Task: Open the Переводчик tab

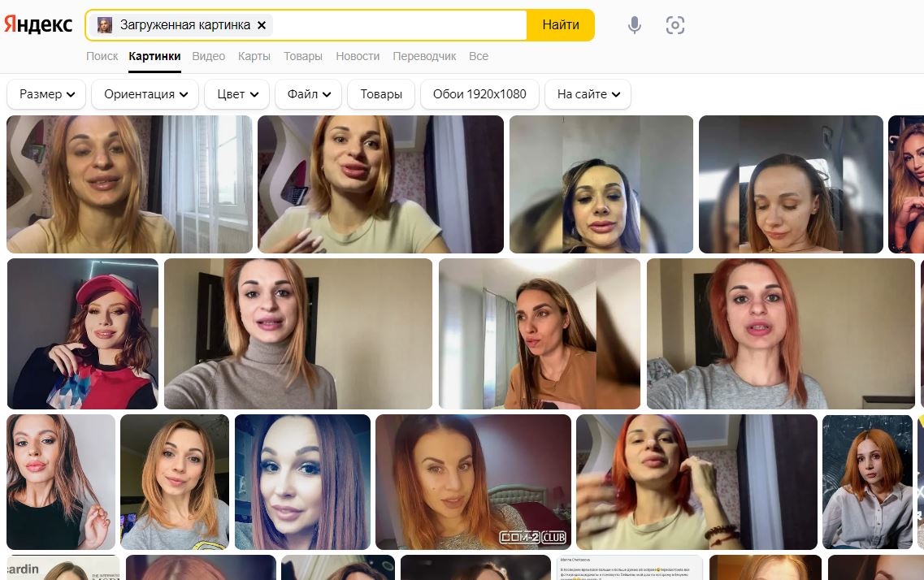Action: coord(424,56)
